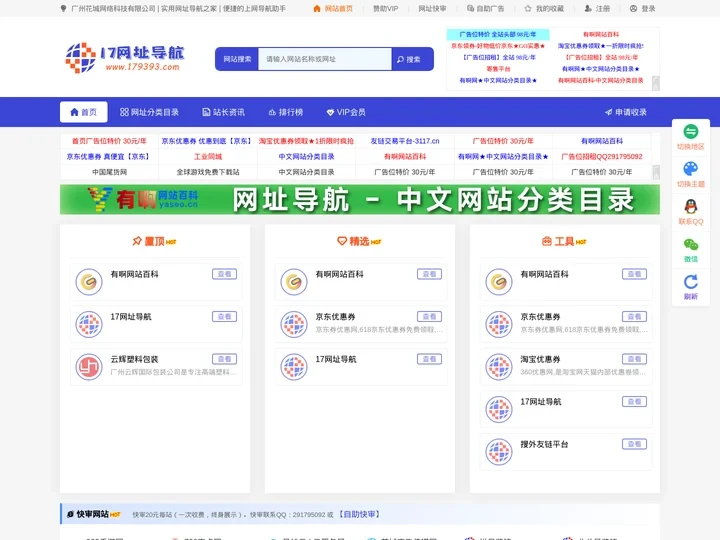
Task: Click the 有啊 网址导航 green banner
Action: coord(360,199)
